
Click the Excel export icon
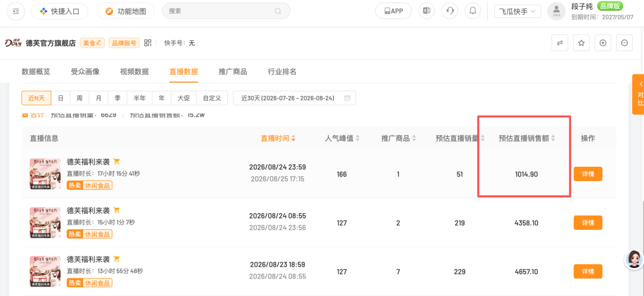coord(427,11)
